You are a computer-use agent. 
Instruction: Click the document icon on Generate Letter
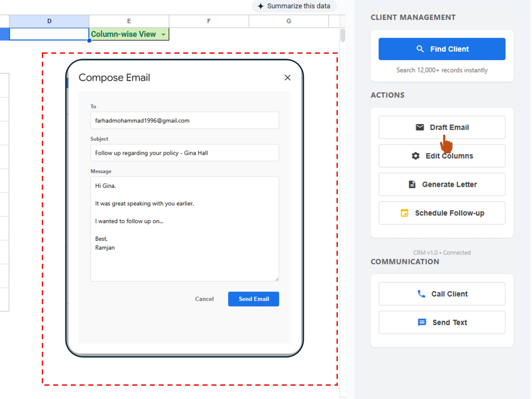412,184
